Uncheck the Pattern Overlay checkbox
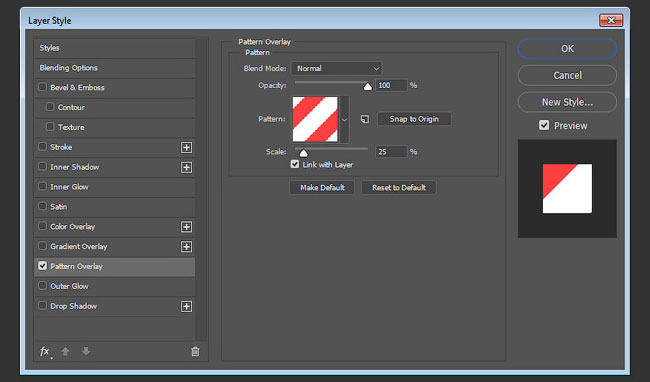This screenshot has height=382, width=650. (42, 266)
